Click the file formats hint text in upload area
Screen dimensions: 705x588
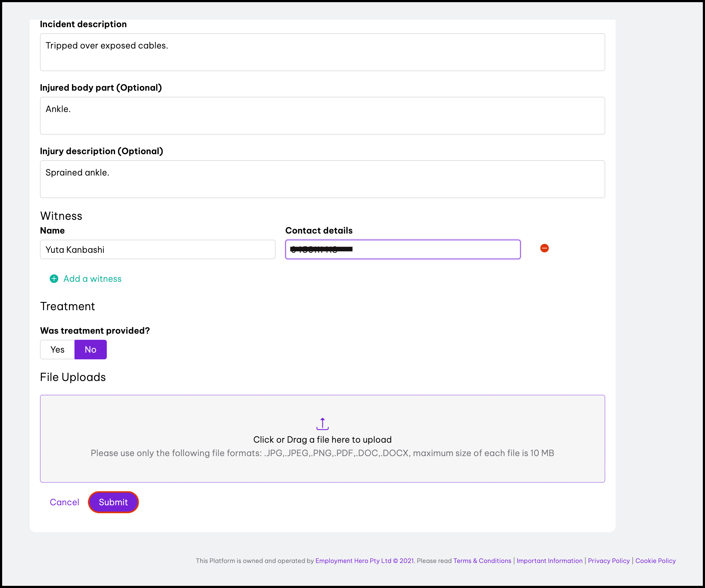322,453
